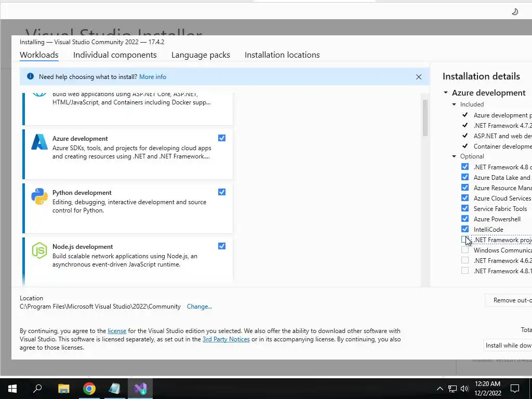Open the Windows Start menu
Image resolution: width=532 pixels, height=399 pixels.
[x=12, y=389]
